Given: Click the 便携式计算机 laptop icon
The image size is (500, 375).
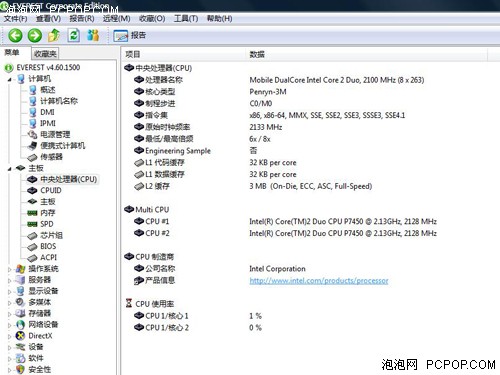Looking at the screenshot, I should 32,146.
